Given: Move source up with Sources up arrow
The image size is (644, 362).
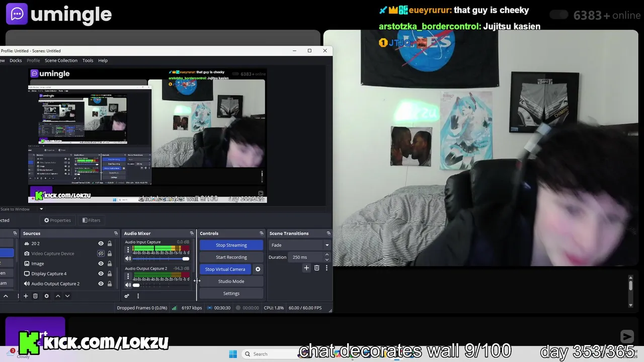Looking at the screenshot, I should (x=58, y=296).
